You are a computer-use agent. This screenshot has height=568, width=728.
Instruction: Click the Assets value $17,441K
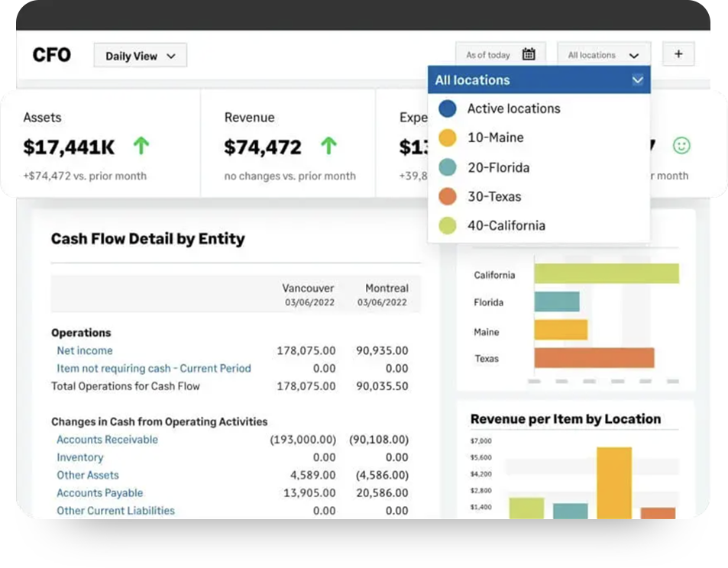(x=69, y=147)
